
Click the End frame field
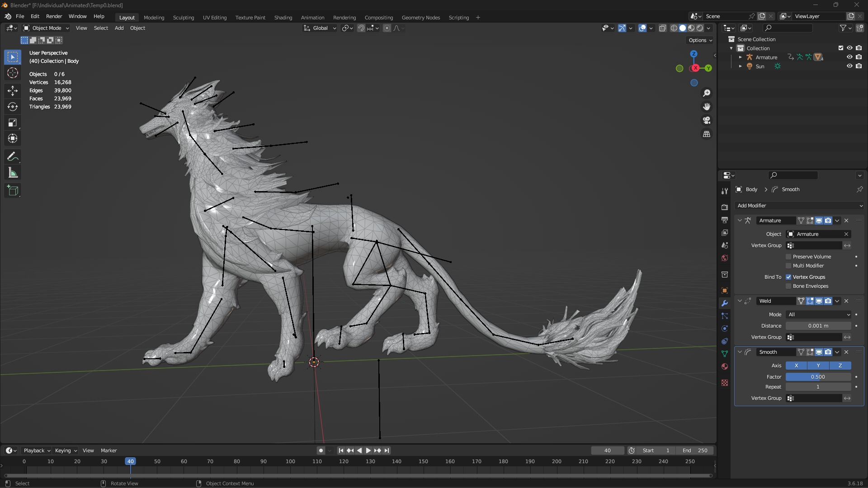695,450
